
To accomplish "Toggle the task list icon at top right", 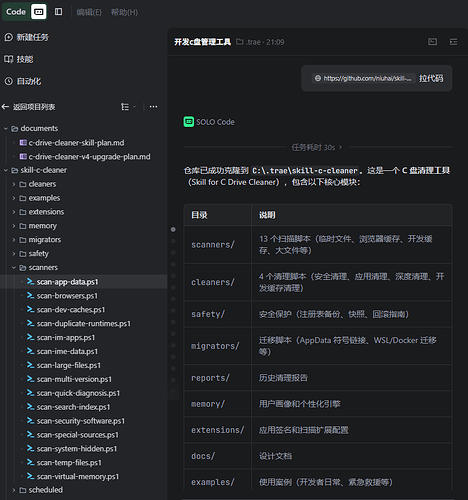I will coord(453,42).
